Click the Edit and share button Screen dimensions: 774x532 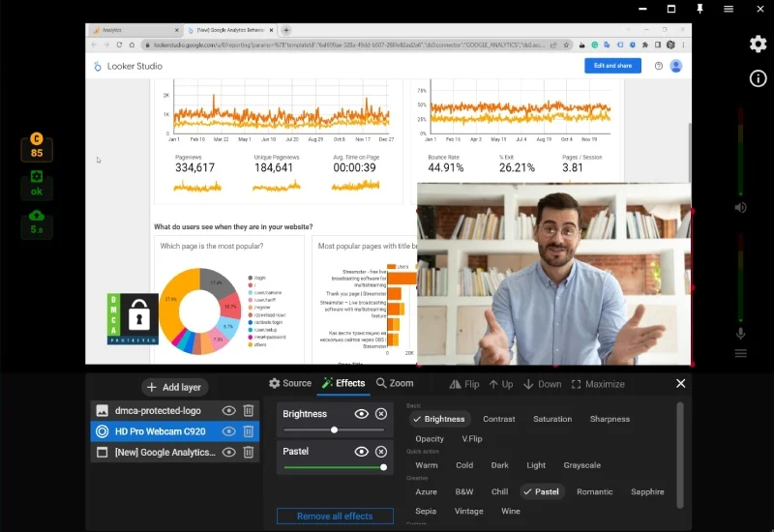[x=612, y=66]
